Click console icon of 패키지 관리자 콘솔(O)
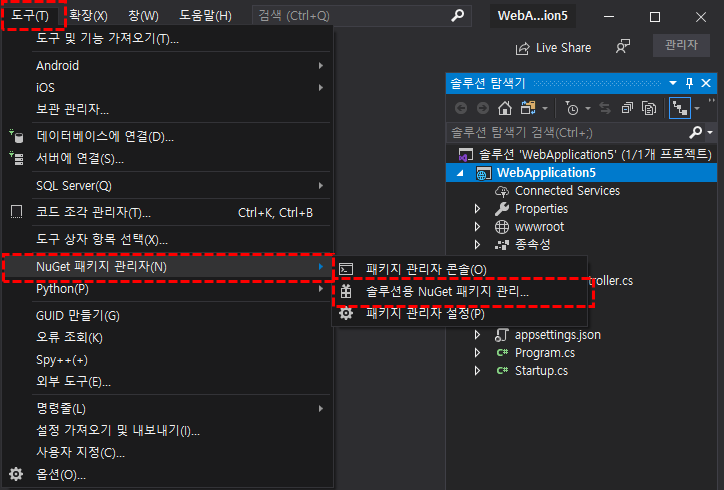The image size is (724, 490). [x=346, y=269]
